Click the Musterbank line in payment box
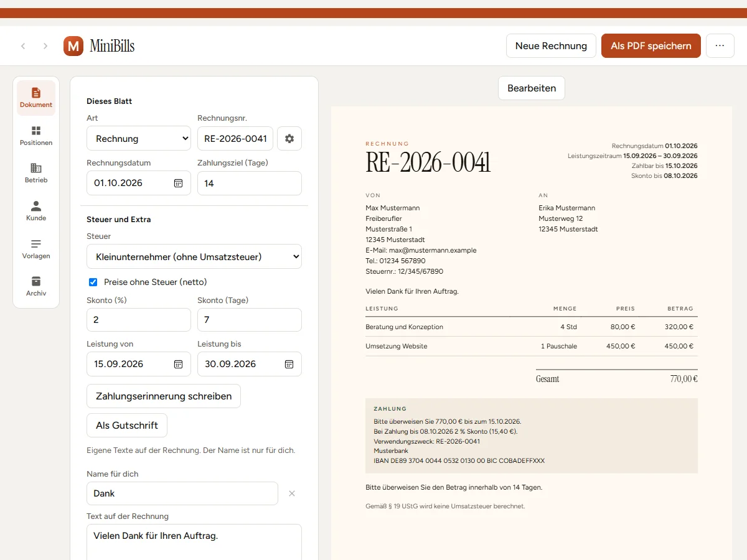Viewport: 747px width, 560px height. click(391, 451)
